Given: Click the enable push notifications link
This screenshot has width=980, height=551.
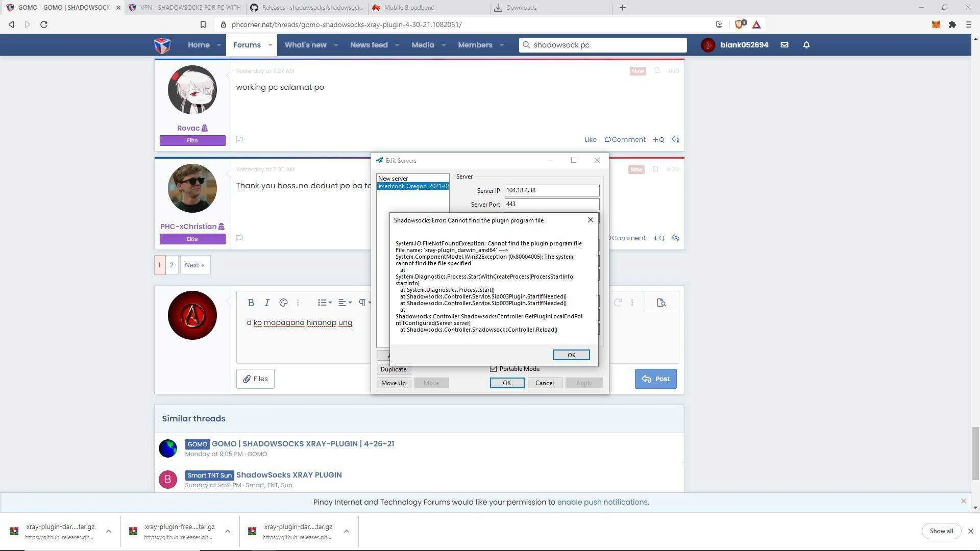Looking at the screenshot, I should pyautogui.click(x=602, y=502).
